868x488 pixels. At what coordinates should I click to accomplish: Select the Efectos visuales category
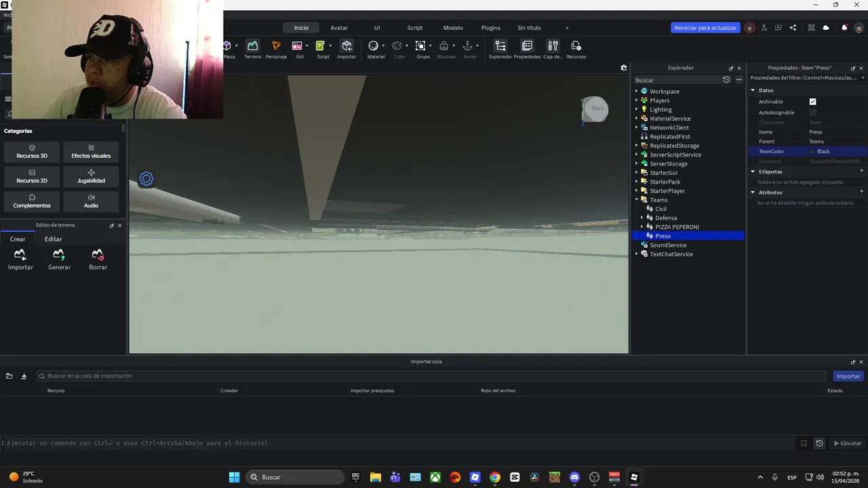tap(91, 152)
